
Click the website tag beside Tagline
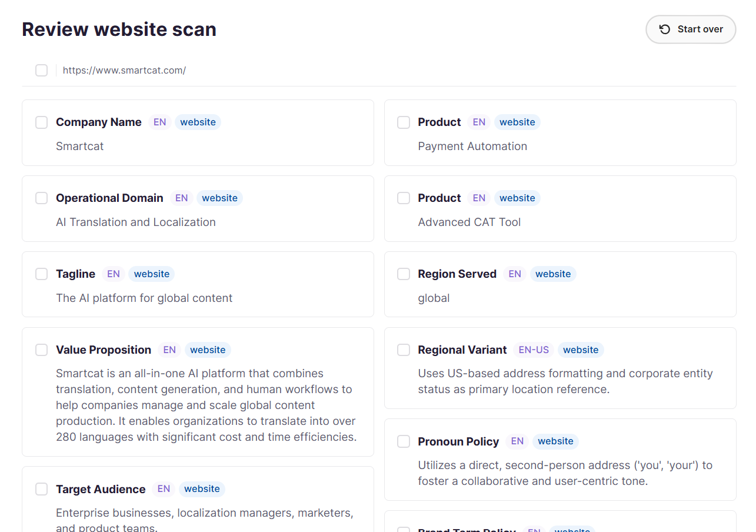152,274
